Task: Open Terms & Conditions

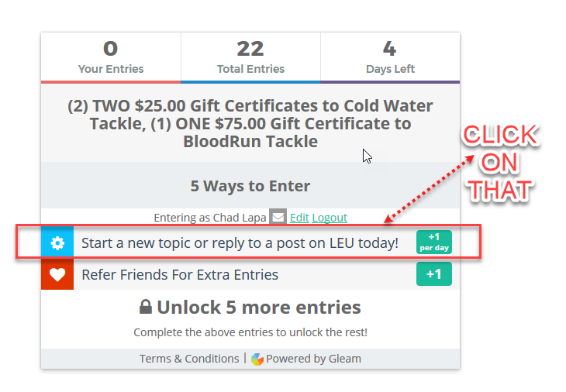Action: [x=189, y=359]
